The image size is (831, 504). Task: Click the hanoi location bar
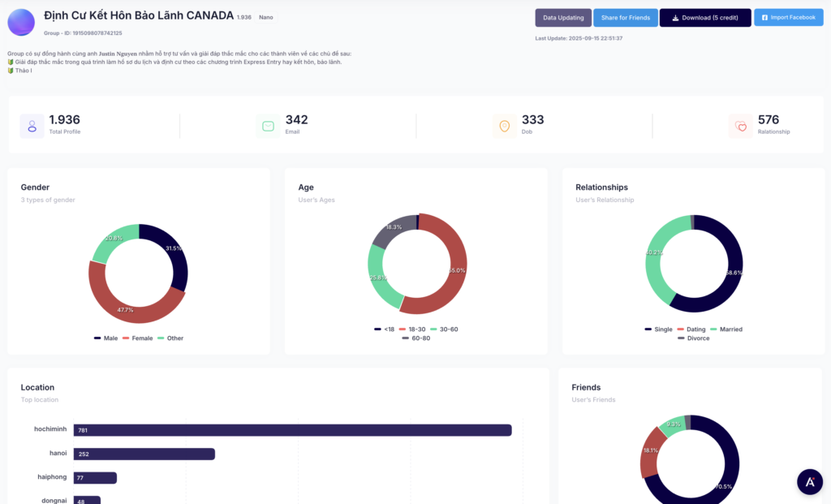click(x=144, y=454)
